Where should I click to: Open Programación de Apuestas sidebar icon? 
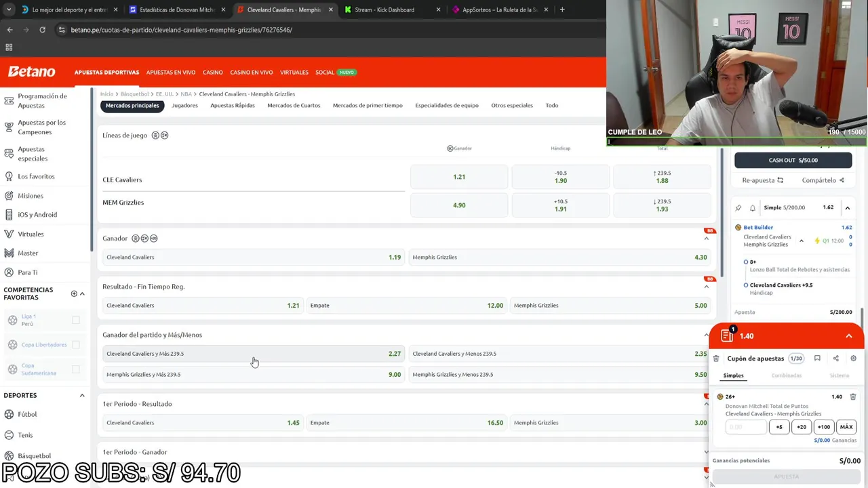pyautogui.click(x=9, y=100)
